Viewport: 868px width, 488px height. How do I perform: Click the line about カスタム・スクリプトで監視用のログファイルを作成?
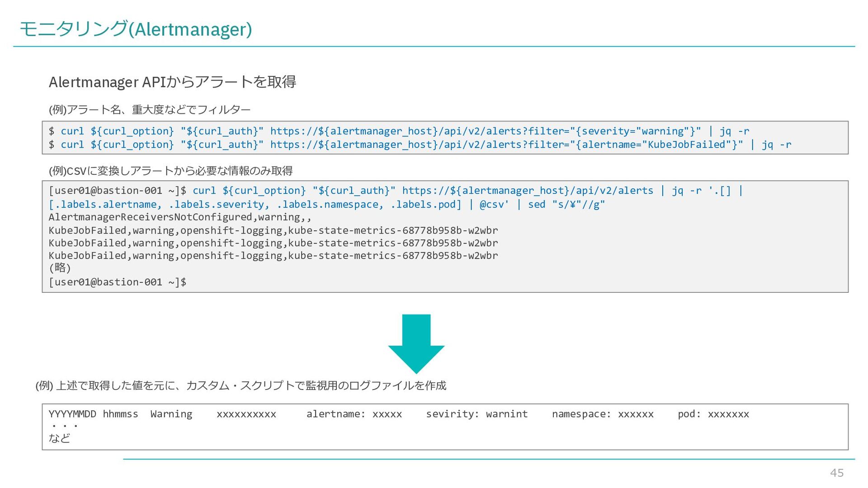pyautogui.click(x=241, y=385)
